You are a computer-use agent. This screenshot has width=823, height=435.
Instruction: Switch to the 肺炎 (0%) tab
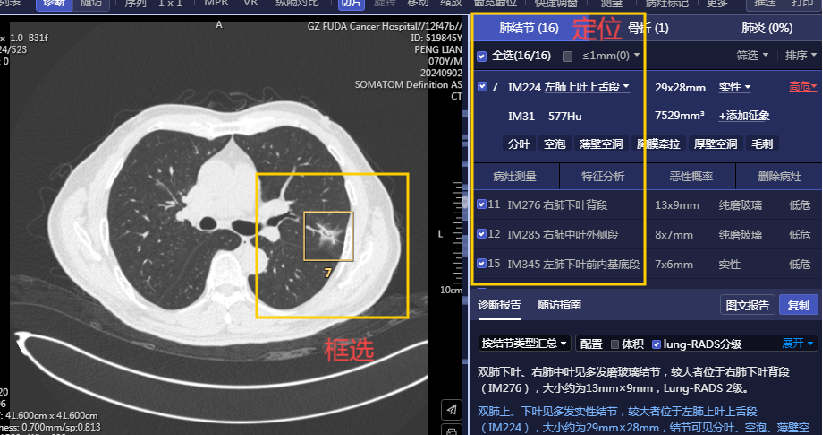765,28
